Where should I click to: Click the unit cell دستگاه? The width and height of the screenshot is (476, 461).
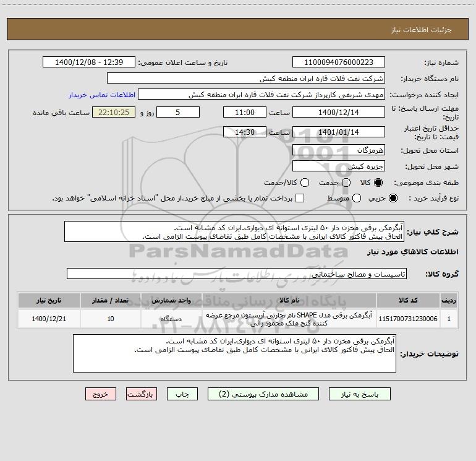click(x=171, y=319)
